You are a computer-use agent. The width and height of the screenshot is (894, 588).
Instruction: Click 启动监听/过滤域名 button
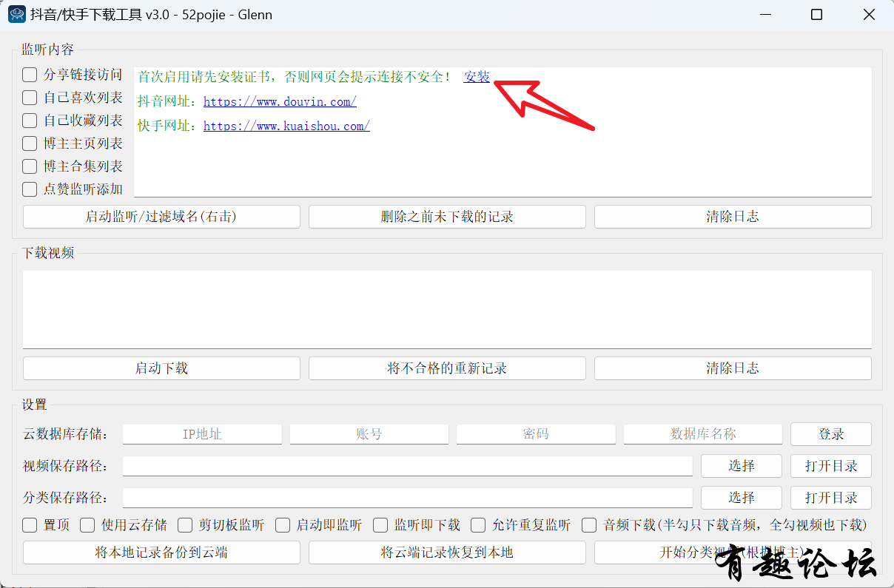[161, 217]
